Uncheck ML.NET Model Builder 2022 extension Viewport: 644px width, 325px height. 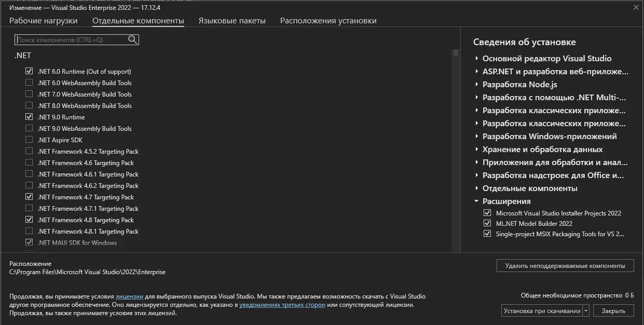487,223
